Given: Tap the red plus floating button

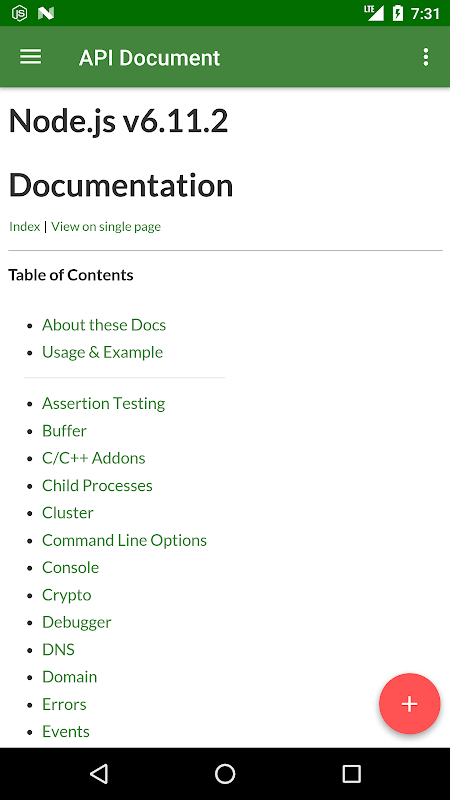Looking at the screenshot, I should (x=409, y=704).
